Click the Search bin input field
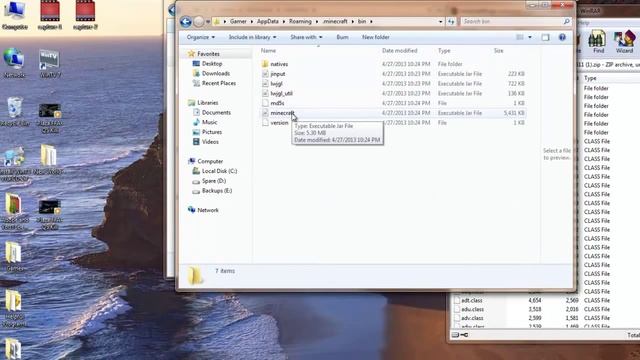640x360 pixels. point(512,21)
